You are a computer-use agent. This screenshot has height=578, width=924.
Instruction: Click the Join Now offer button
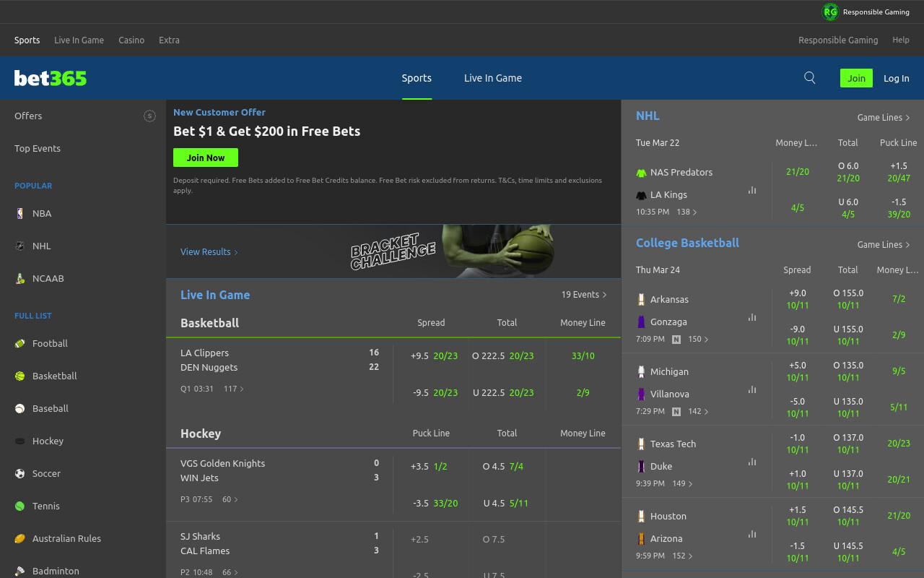coord(206,158)
